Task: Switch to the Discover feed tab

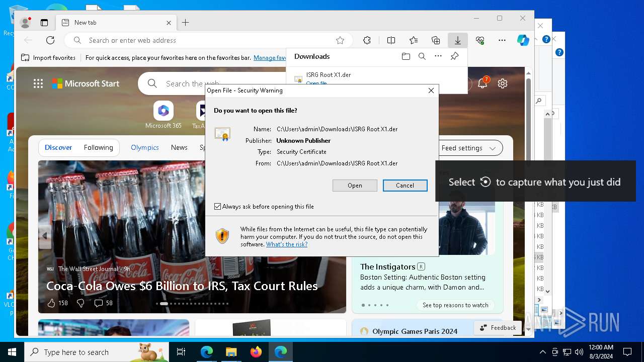Action: (58, 147)
